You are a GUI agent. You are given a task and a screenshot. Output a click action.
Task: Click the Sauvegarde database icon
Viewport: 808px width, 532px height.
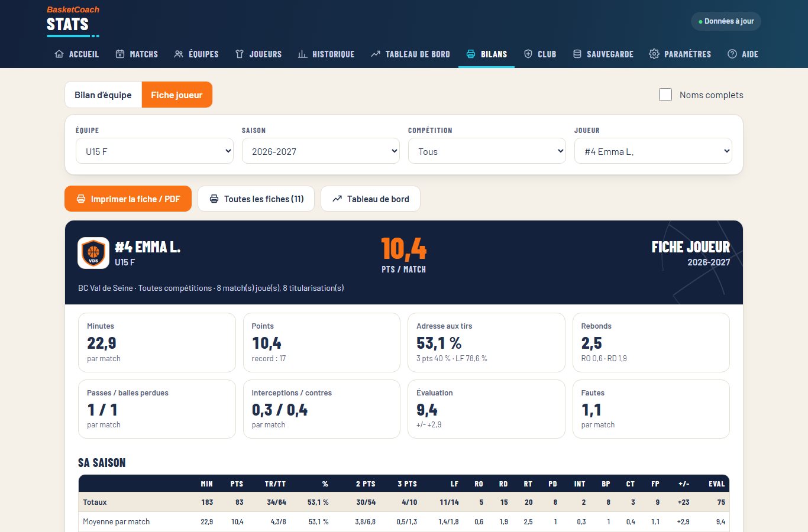[577, 54]
